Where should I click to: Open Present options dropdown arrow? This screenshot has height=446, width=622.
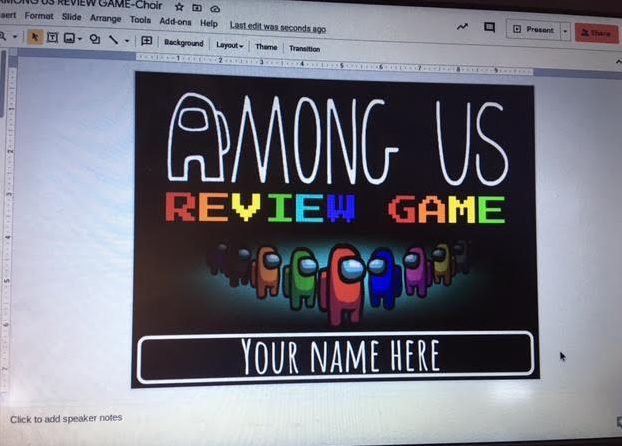(565, 31)
